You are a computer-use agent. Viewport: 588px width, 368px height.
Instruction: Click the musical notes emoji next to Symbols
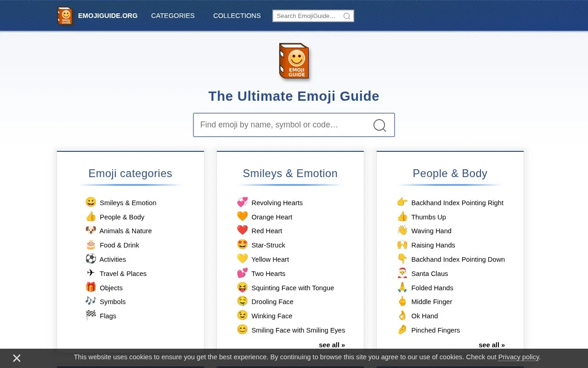click(91, 301)
